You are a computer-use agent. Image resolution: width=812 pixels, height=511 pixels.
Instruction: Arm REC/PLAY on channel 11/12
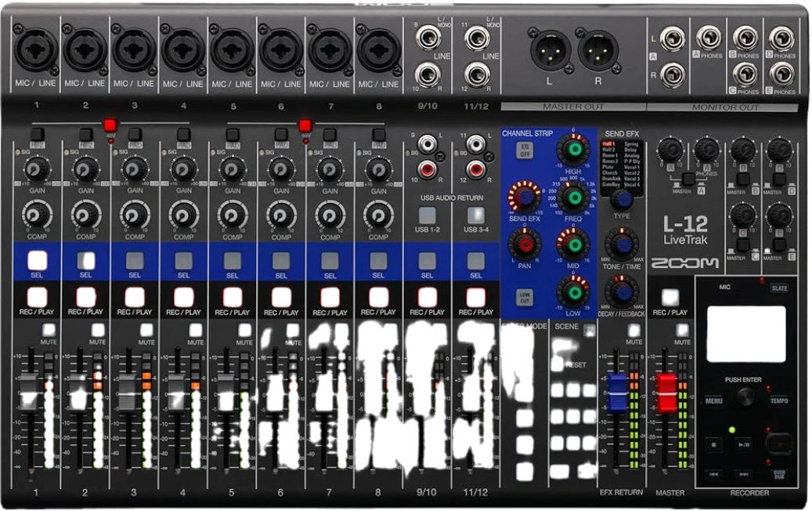475,298
